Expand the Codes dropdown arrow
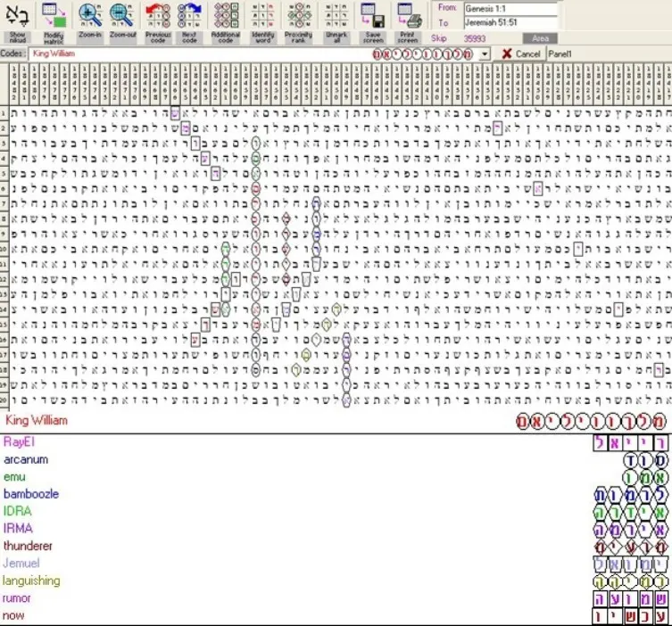Screen dimensions: 672x626 point(485,54)
